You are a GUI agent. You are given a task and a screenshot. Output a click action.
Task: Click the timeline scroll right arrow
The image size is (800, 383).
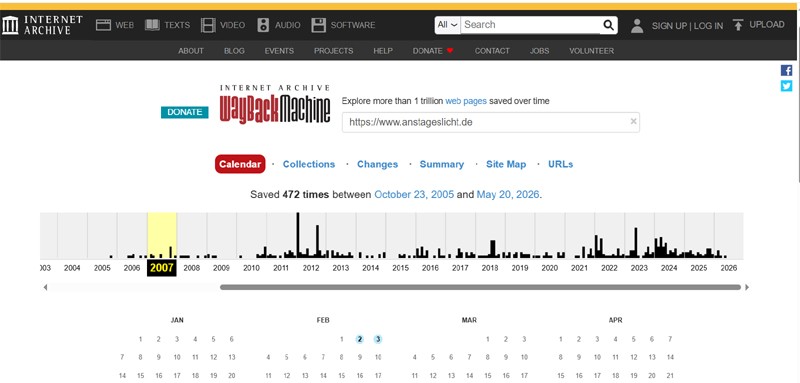point(747,287)
